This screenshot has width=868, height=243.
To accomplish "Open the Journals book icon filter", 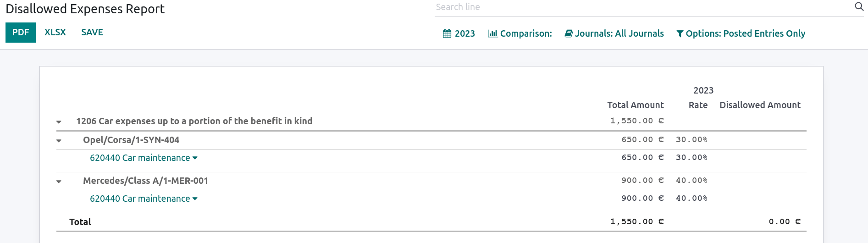I will pos(569,33).
